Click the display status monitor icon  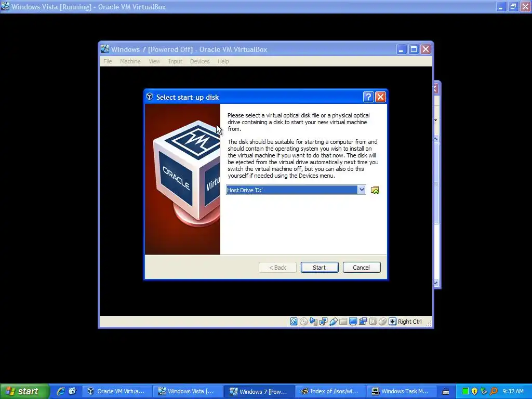coord(353,321)
